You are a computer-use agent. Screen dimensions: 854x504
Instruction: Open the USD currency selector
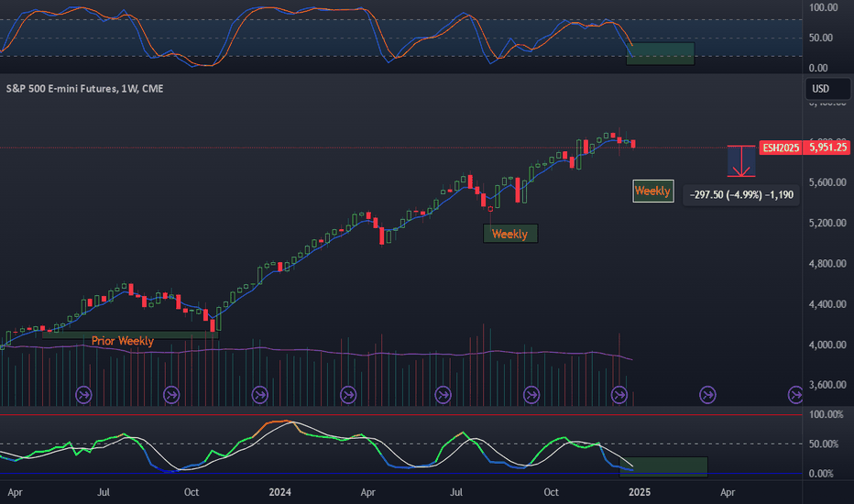point(827,89)
